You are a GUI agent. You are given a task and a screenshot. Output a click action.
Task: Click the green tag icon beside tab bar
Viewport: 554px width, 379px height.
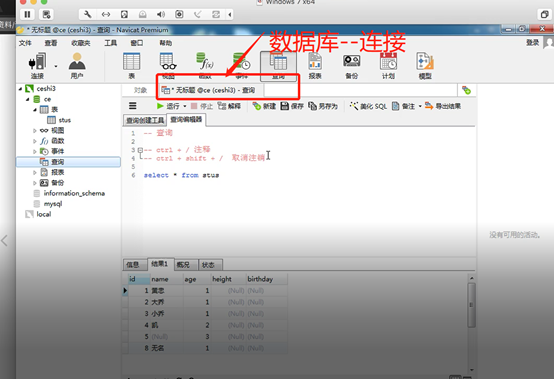click(x=466, y=90)
